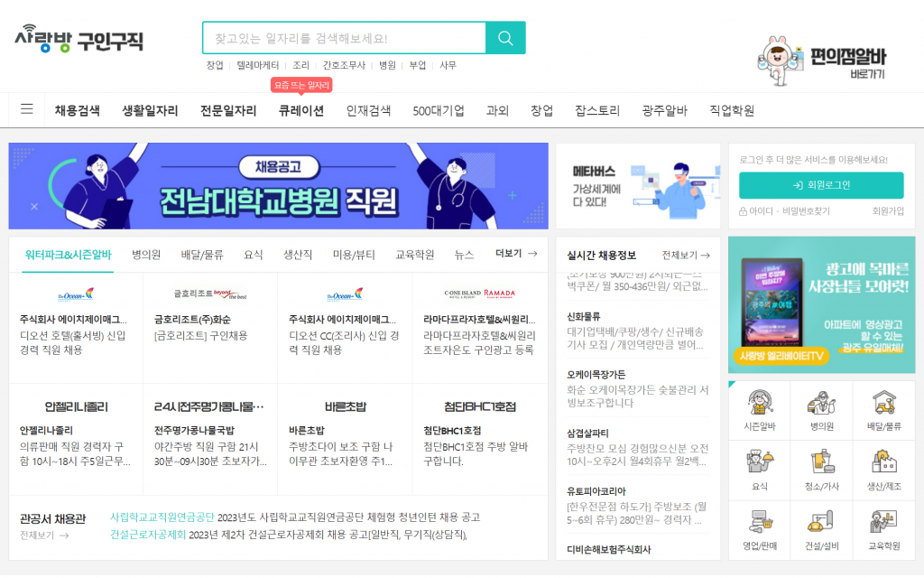
Task: Open 사랑방 엘리베이터TV ad banner
Action: pos(821,304)
